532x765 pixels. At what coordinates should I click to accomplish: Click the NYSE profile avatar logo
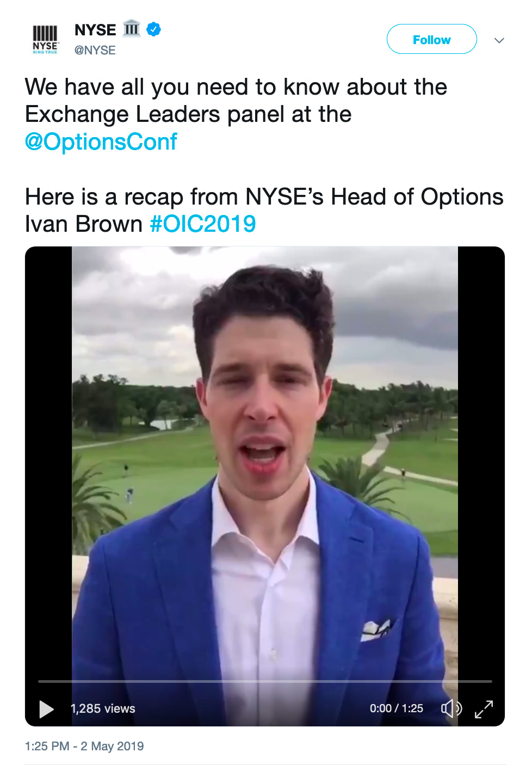[x=45, y=40]
